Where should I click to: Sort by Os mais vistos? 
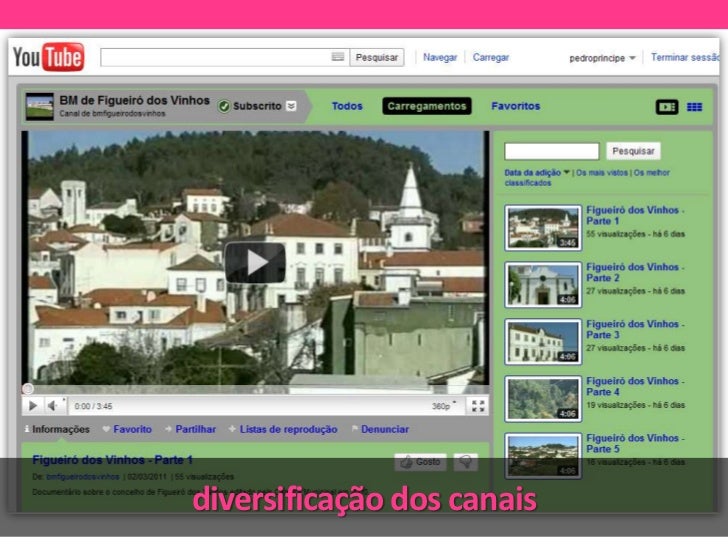602,172
